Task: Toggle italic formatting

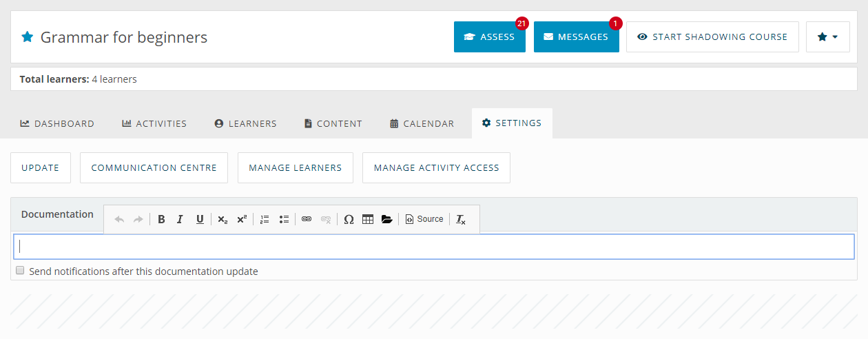Action: (180, 219)
